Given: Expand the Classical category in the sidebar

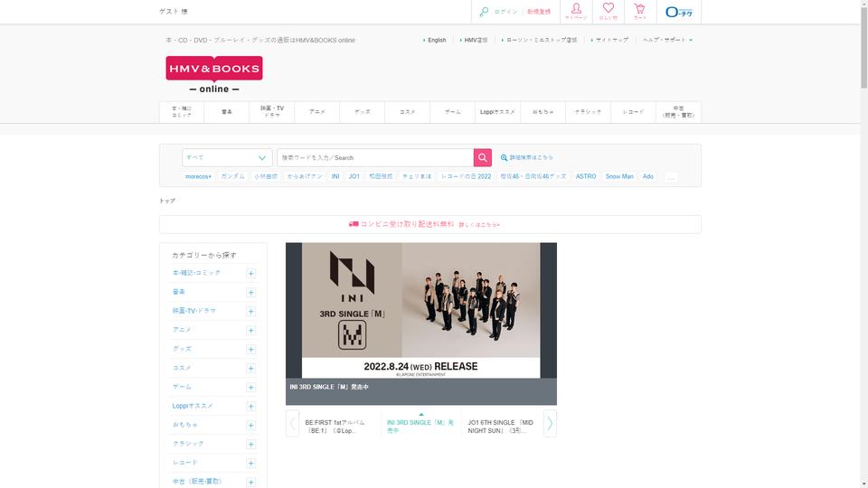Looking at the screenshot, I should (x=250, y=445).
